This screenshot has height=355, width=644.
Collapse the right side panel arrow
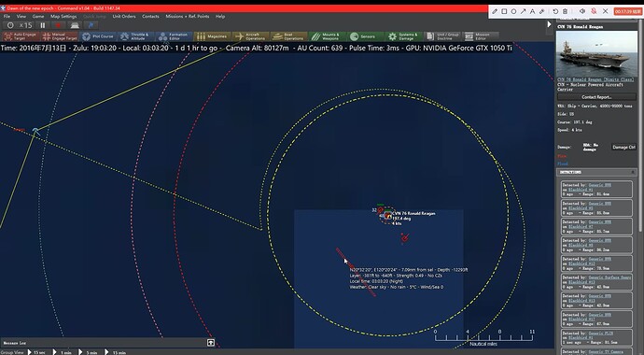point(549,24)
